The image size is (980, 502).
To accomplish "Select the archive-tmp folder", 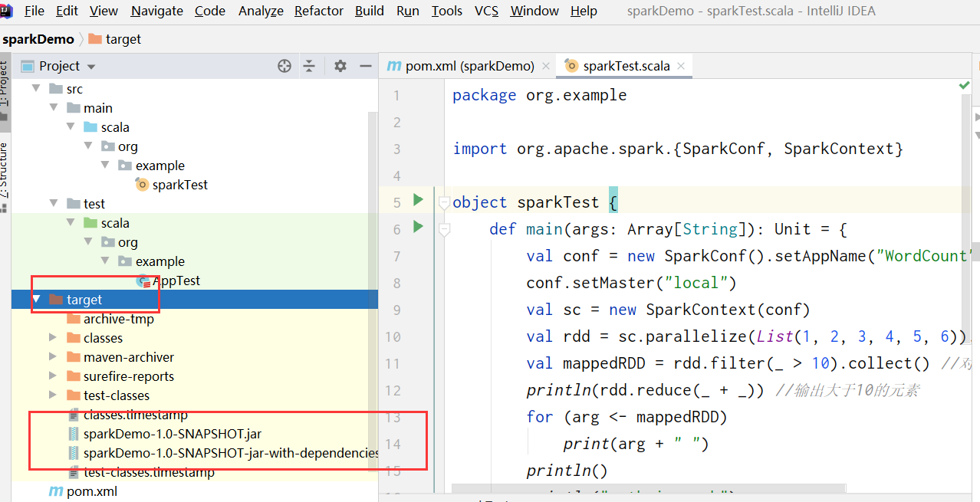I will coord(110,319).
